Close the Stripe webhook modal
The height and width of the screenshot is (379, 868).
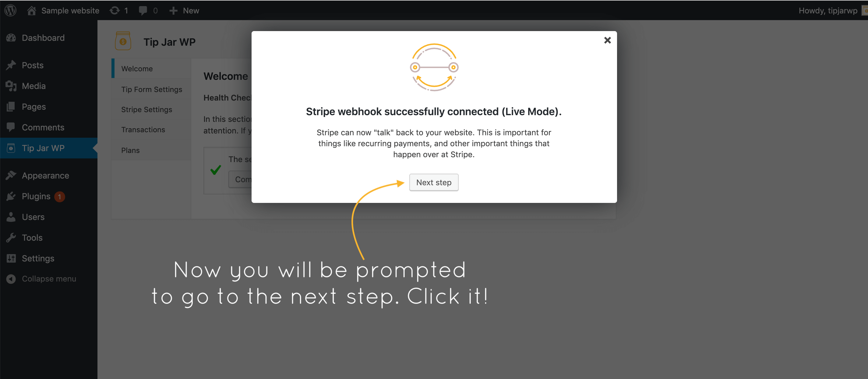point(607,40)
